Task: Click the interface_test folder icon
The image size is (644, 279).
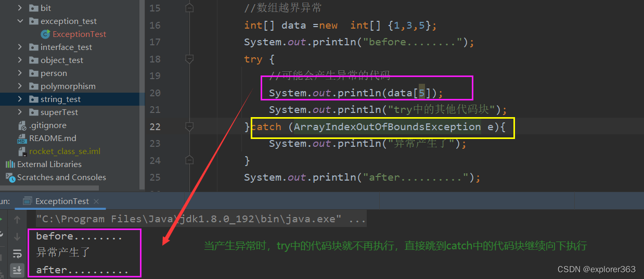Action: (x=33, y=47)
